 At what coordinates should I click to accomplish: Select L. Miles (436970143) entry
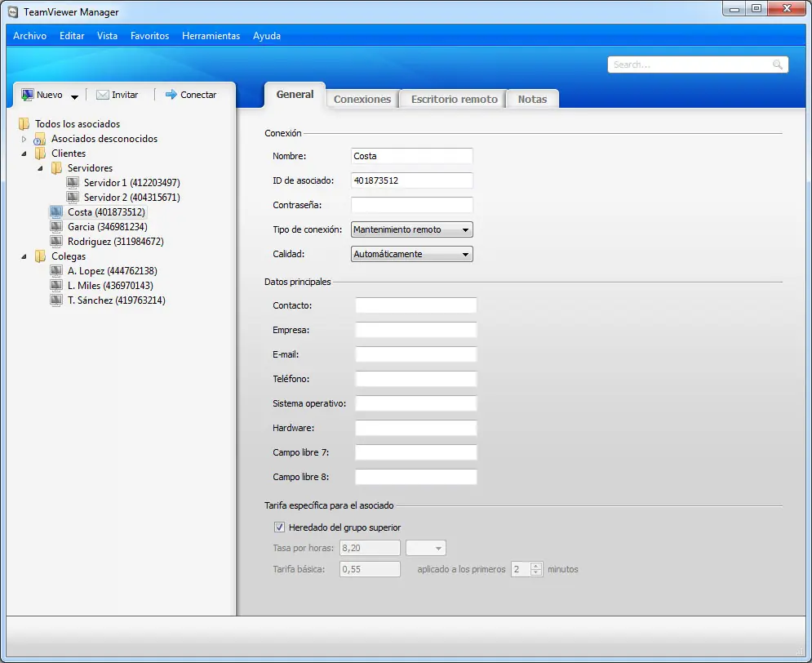(x=110, y=286)
